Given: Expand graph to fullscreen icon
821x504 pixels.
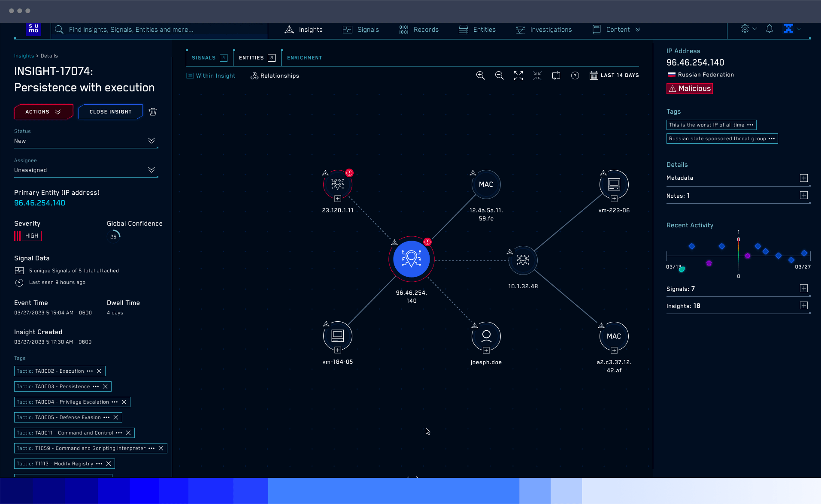Looking at the screenshot, I should coord(518,75).
